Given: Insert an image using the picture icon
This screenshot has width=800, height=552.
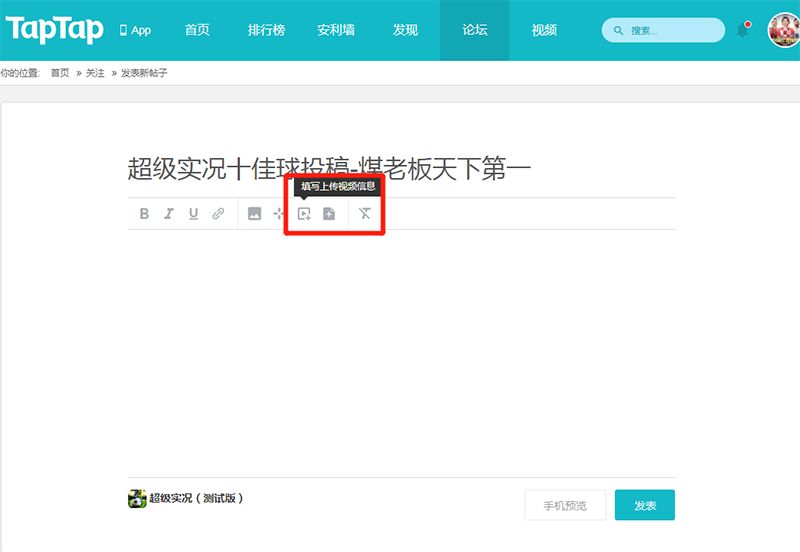Looking at the screenshot, I should (x=254, y=213).
